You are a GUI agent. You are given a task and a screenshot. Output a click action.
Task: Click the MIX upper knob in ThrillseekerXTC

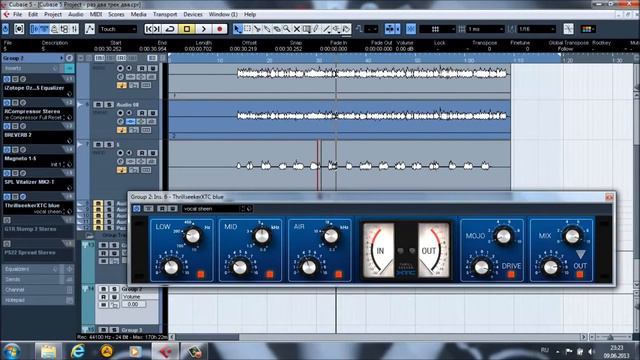(571, 236)
